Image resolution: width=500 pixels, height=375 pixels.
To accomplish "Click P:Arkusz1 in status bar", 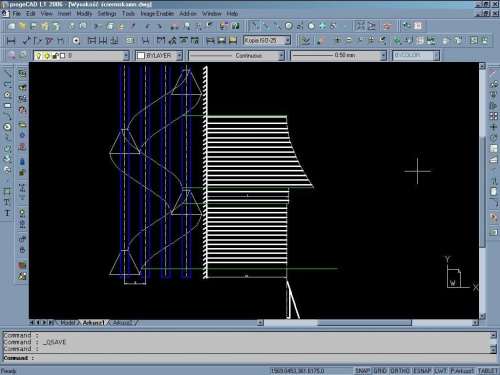I will tap(462, 371).
